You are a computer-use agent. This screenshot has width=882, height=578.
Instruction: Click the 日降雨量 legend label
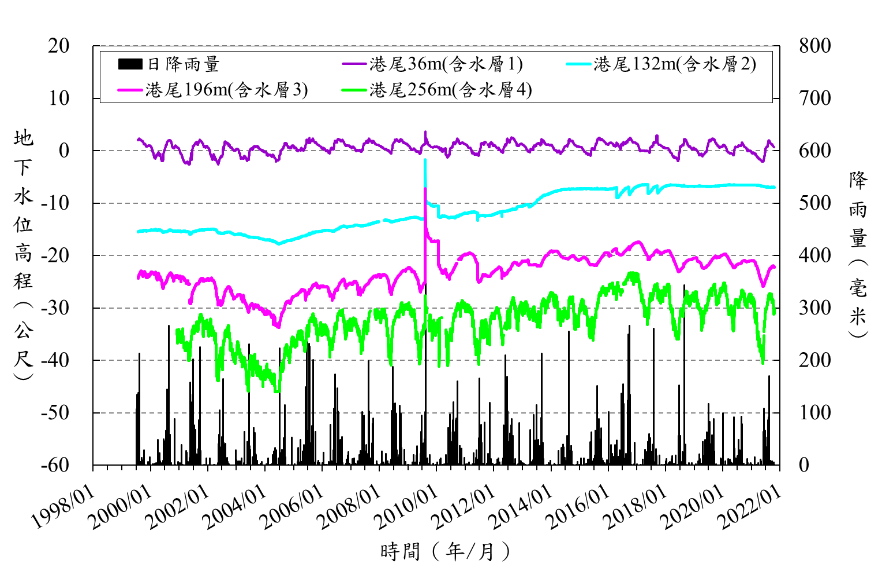tap(183, 65)
